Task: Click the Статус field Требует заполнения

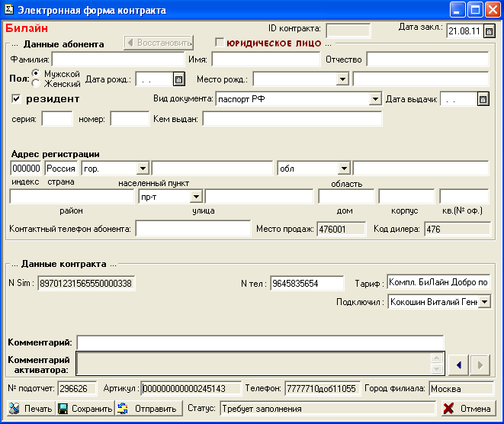Action: pyautogui.click(x=328, y=409)
